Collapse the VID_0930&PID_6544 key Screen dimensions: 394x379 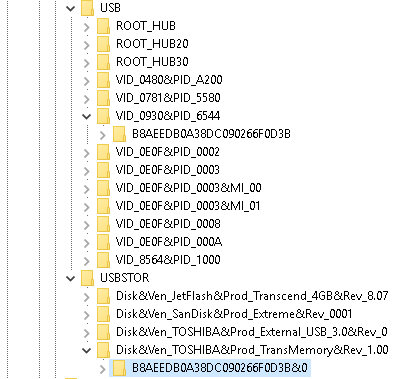[87, 116]
